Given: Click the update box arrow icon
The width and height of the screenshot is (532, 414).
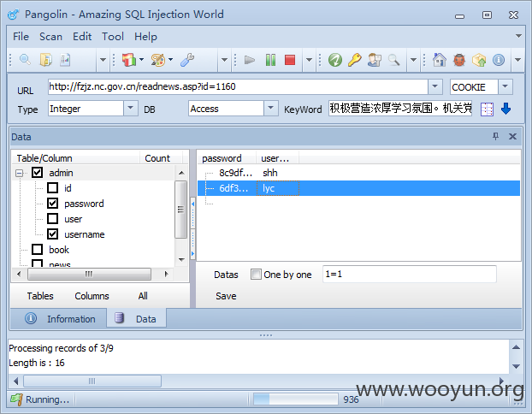Looking at the screenshot, I should click(479, 60).
